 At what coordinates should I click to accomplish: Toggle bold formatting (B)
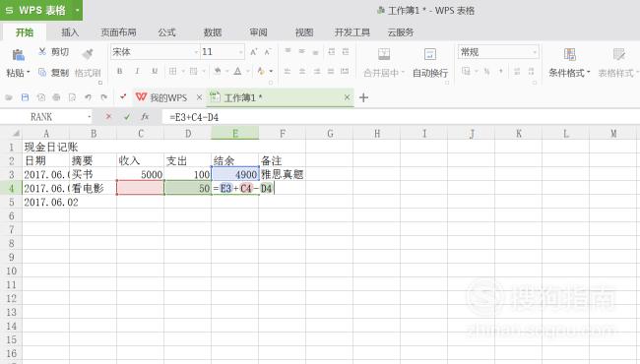pos(119,71)
